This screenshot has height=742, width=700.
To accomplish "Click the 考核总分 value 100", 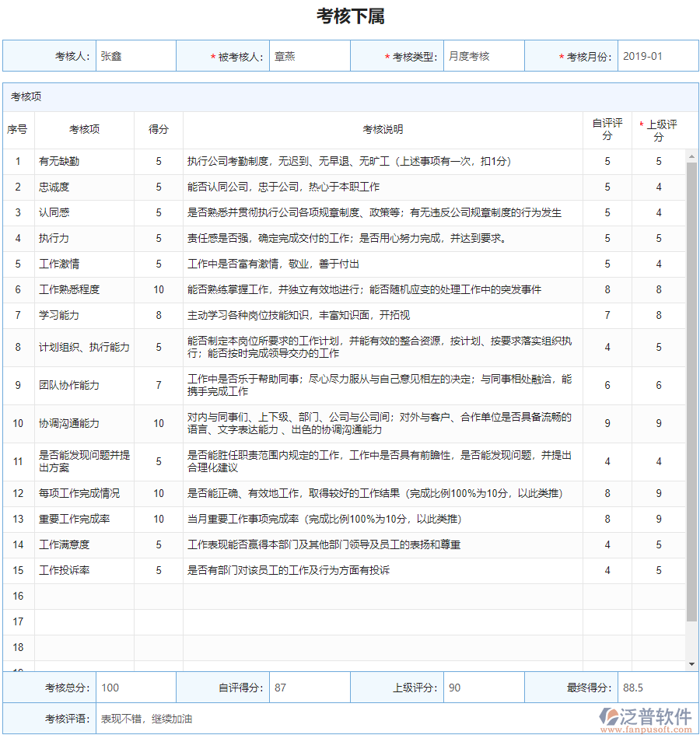I will pos(135,687).
